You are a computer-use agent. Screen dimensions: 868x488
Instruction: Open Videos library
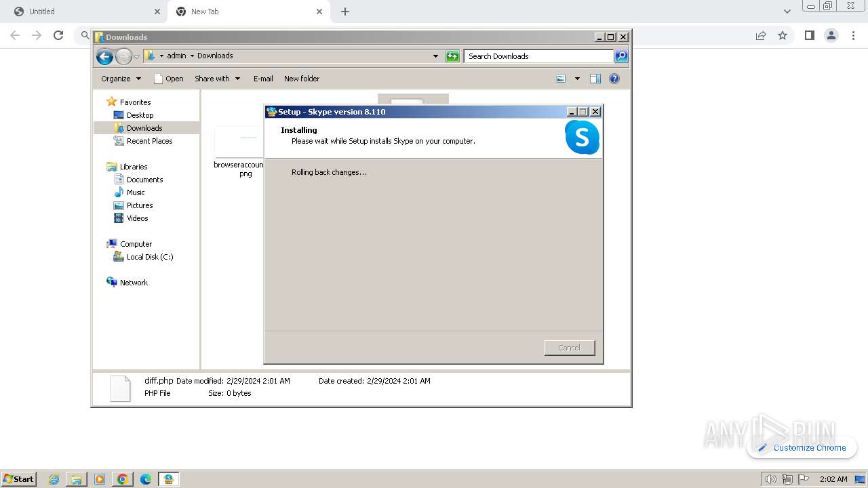tap(138, 218)
